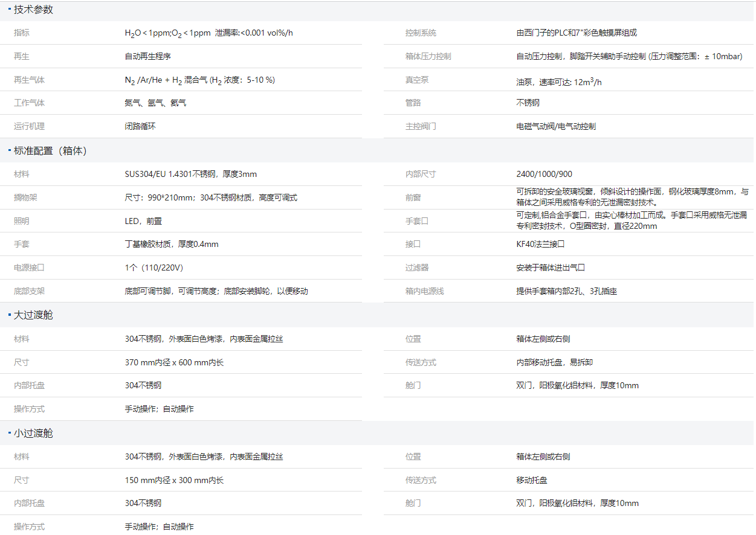Select the 闭路循环 value text
Viewport: 756px width, 535px height.
pyautogui.click(x=140, y=127)
